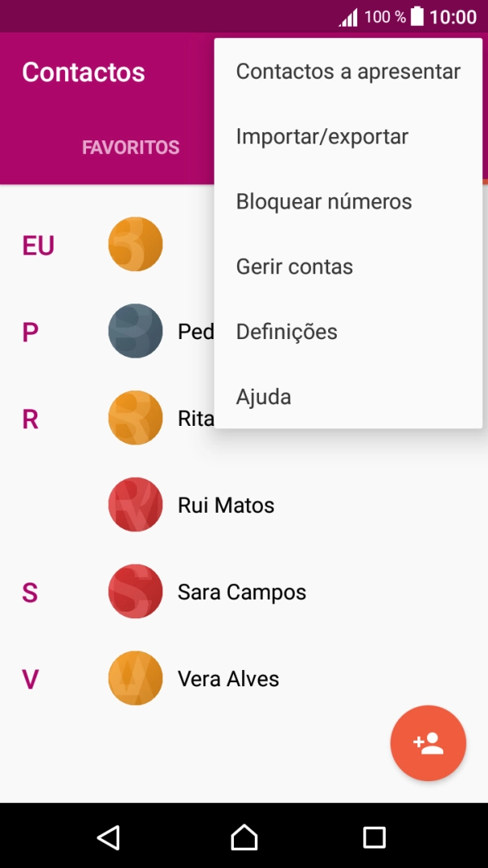Screen dimensions: 488x868
Task: Tap the add new contact button
Action: 428,743
